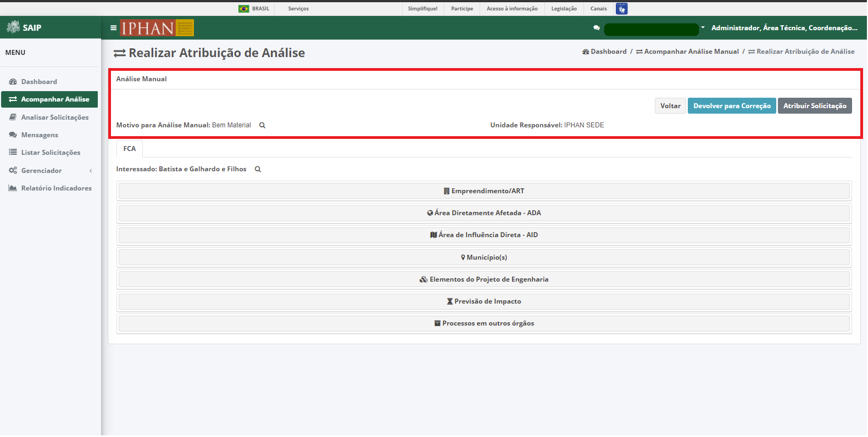
Task: Open the chat messages icon in the header
Action: coord(597,27)
